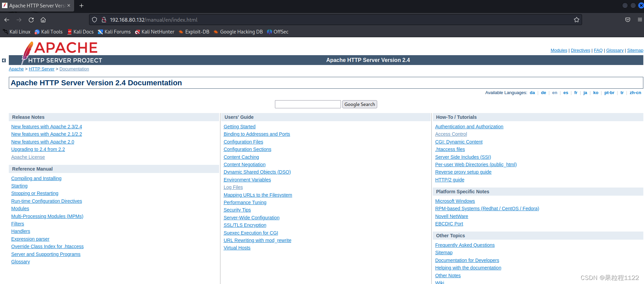Switch language to de
Screen dimensions: 644x284
click(x=543, y=93)
